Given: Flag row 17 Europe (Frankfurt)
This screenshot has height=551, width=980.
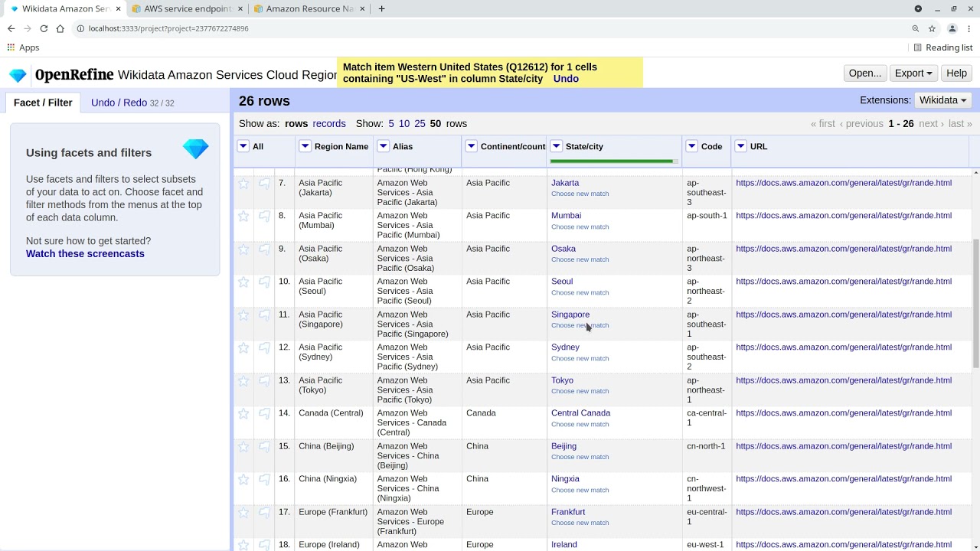Looking at the screenshot, I should [264, 513].
